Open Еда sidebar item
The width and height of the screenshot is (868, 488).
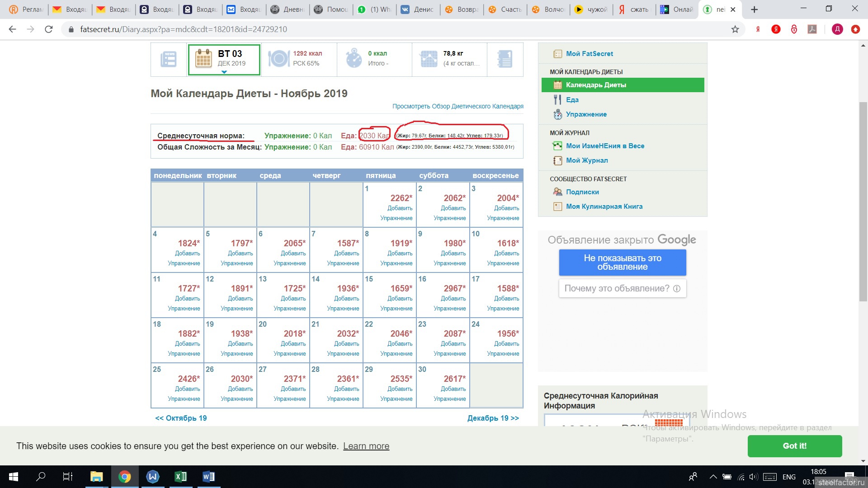click(572, 100)
